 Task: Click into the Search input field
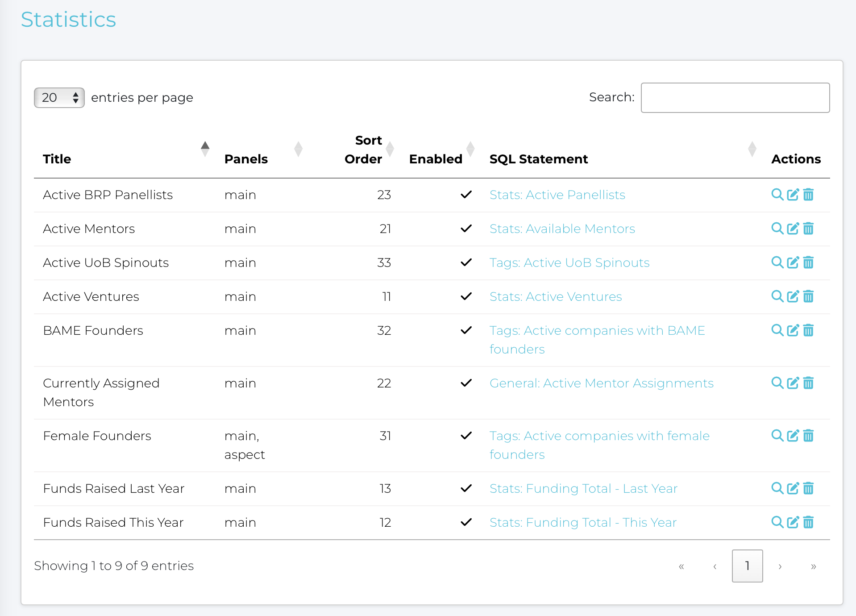735,98
